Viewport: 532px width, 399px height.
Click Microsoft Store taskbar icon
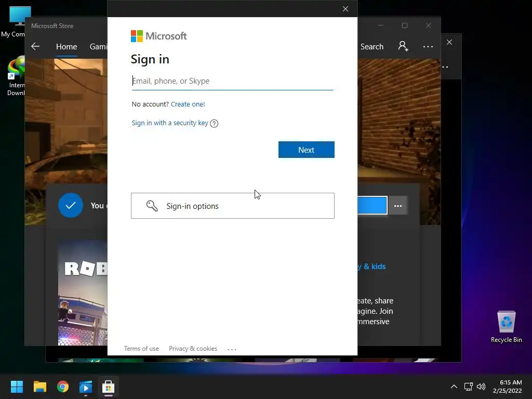[x=108, y=387]
